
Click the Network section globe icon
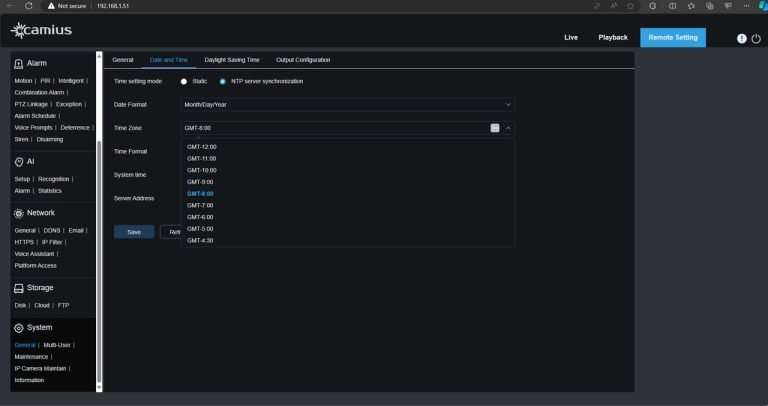19,213
